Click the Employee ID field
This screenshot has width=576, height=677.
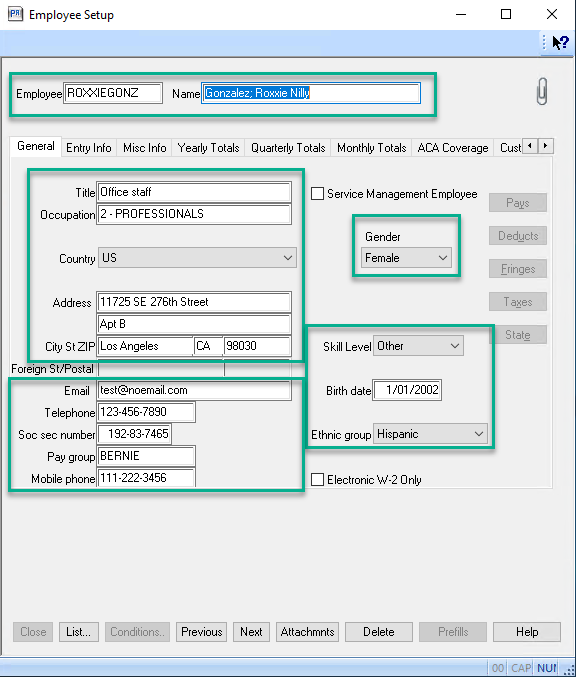[113, 93]
